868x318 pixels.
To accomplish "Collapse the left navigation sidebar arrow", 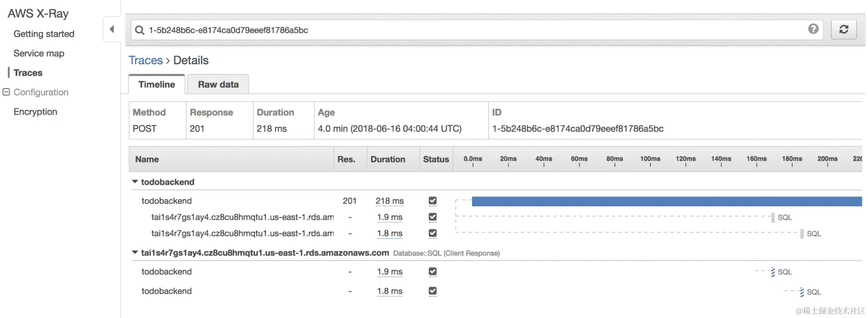I will [112, 29].
